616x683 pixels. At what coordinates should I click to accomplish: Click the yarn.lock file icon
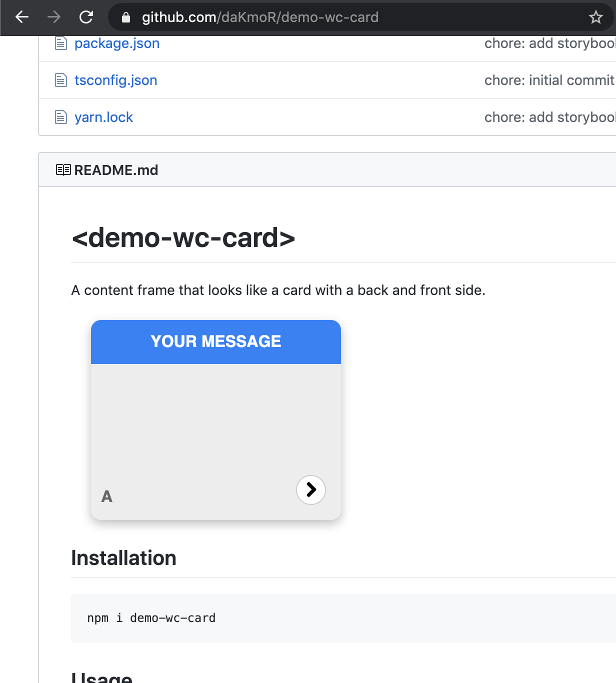tap(60, 116)
